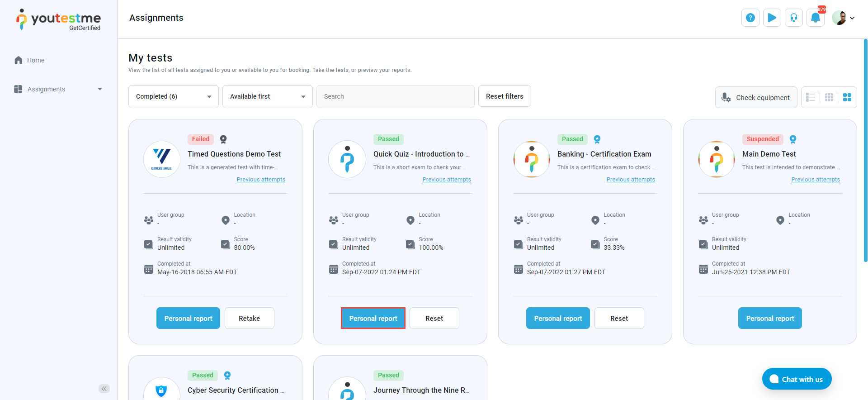868x400 pixels.
Task: Open the Available first sort dropdown
Action: coord(267,96)
